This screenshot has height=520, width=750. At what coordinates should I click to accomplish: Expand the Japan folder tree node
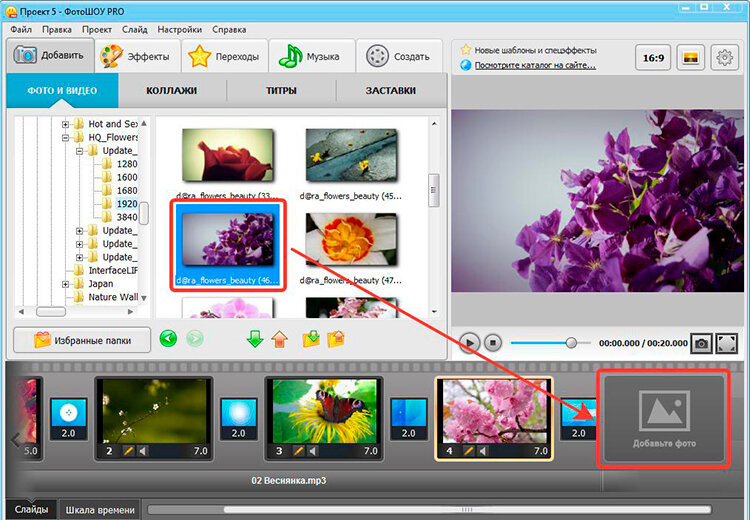click(x=66, y=284)
